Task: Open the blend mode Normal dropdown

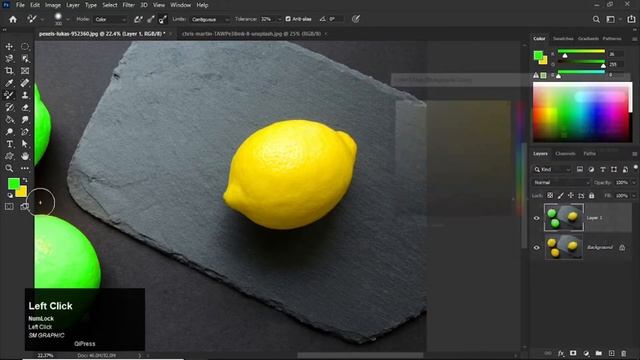Action: (x=561, y=182)
